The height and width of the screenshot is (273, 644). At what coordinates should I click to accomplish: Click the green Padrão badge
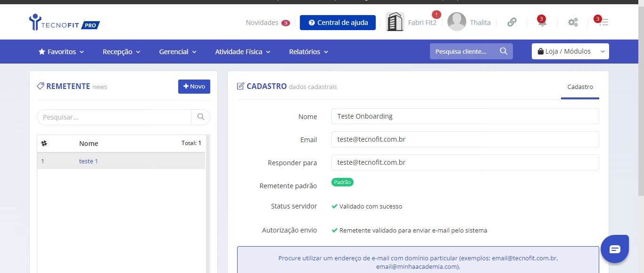(343, 182)
